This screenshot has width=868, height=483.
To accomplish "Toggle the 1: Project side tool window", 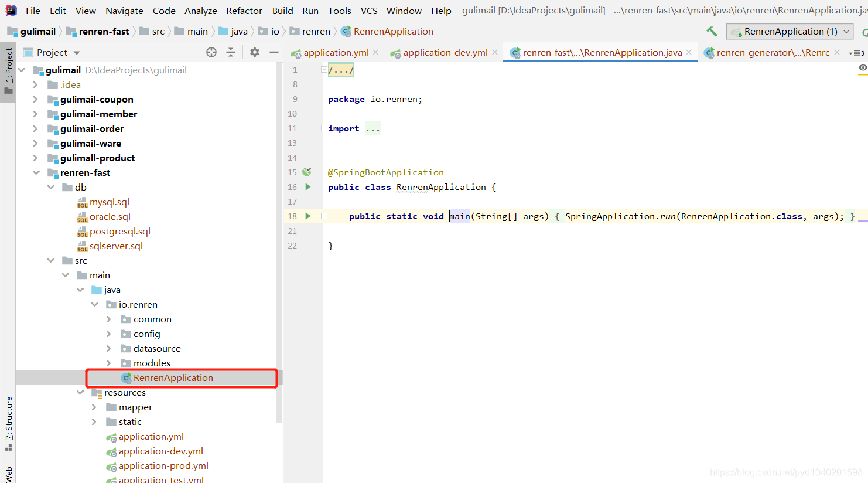I will 8,72.
